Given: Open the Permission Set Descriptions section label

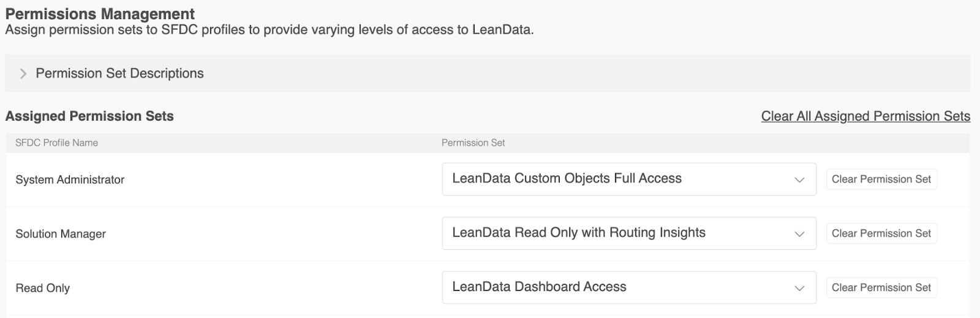Looking at the screenshot, I should [119, 74].
